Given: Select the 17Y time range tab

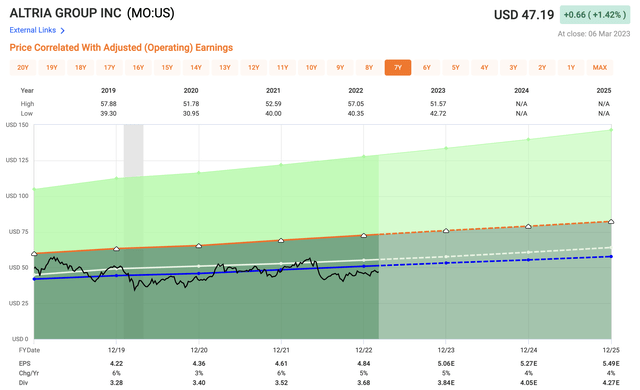Looking at the screenshot, I should pyautogui.click(x=109, y=67).
